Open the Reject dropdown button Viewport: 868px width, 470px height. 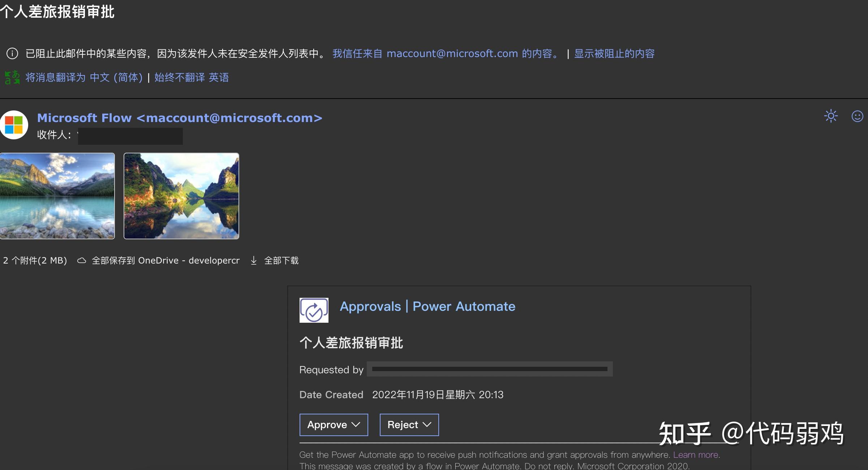click(409, 425)
